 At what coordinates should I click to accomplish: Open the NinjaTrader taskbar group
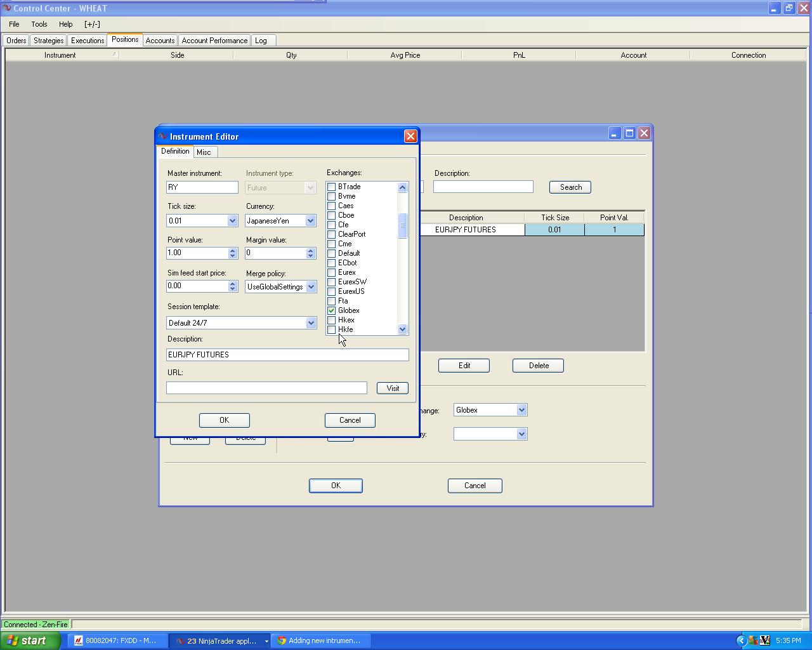point(220,640)
